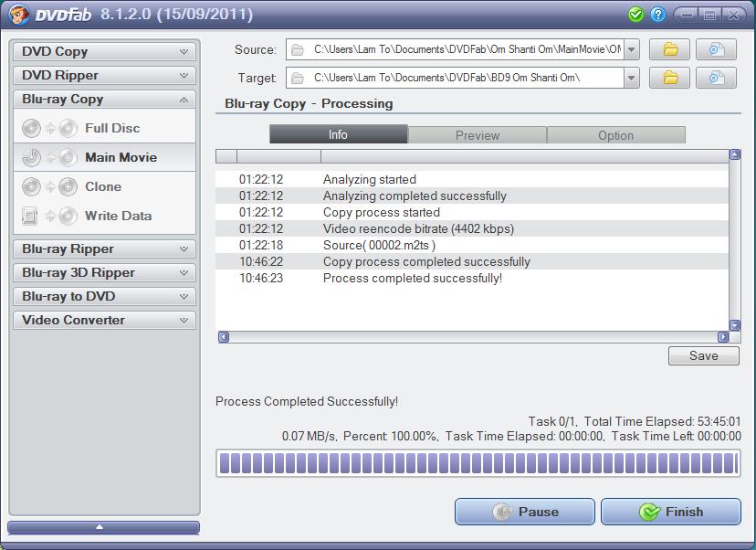Click the Write Data file icon
Image resolution: width=756 pixels, height=550 pixels.
[49, 216]
